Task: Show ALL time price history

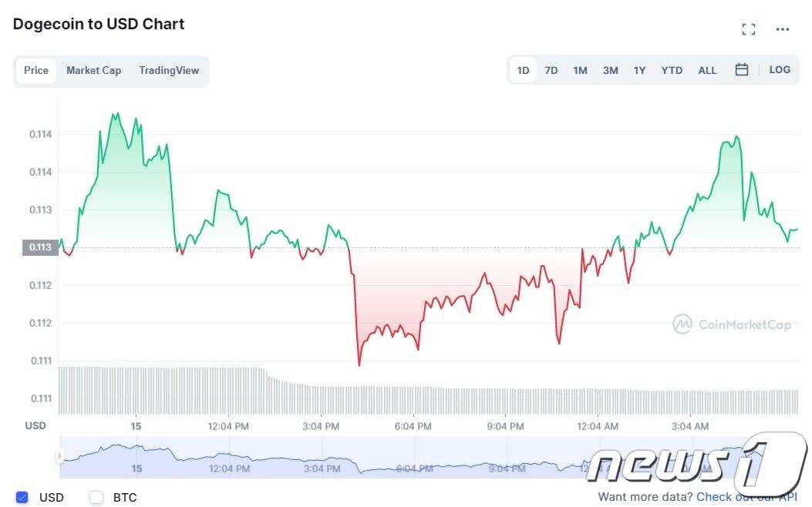Action: 707,70
